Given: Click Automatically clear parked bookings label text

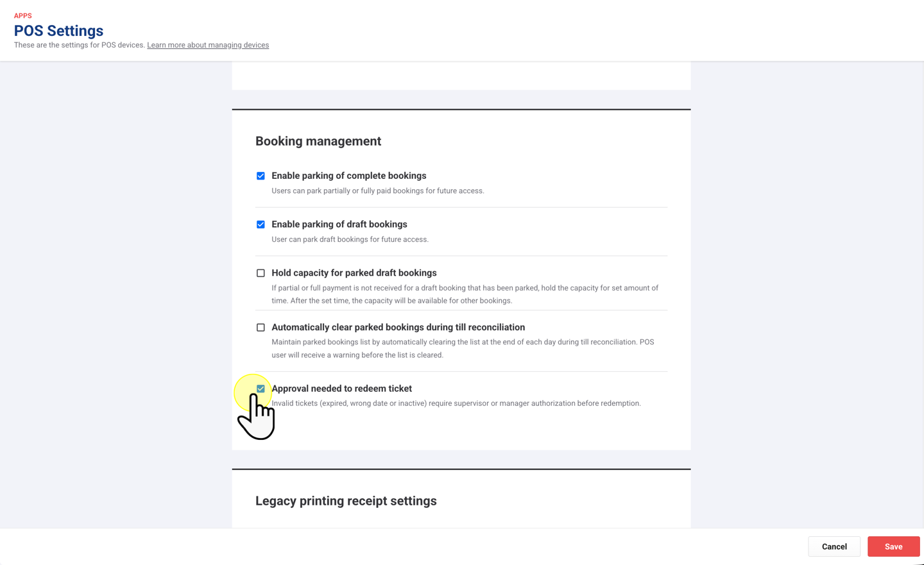Looking at the screenshot, I should click(x=398, y=328).
